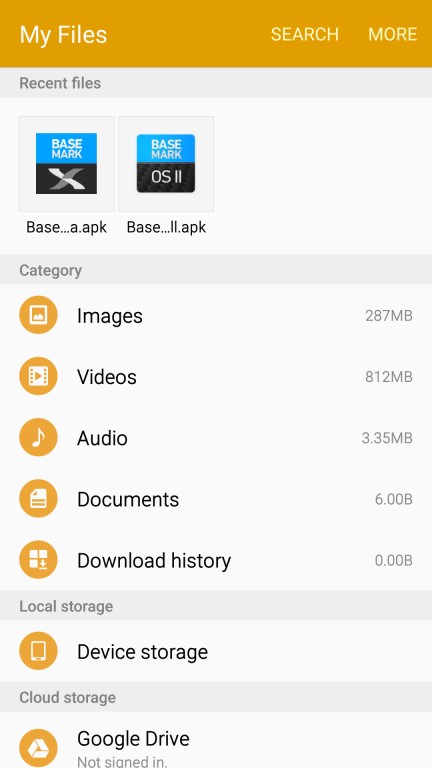Tap the Audio music note icon
This screenshot has height=768, width=432.
pyautogui.click(x=38, y=437)
